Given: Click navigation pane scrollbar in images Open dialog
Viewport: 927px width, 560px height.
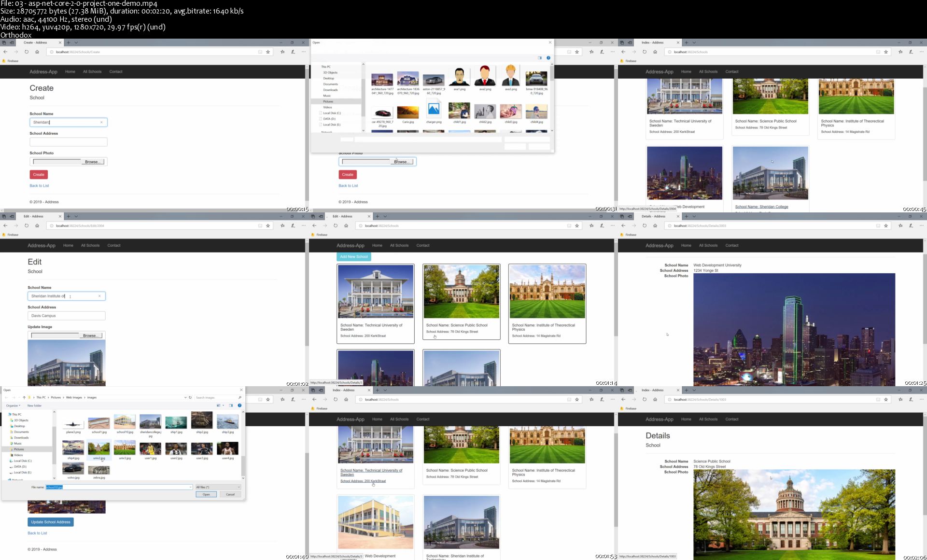Looking at the screenshot, I should (x=54, y=444).
